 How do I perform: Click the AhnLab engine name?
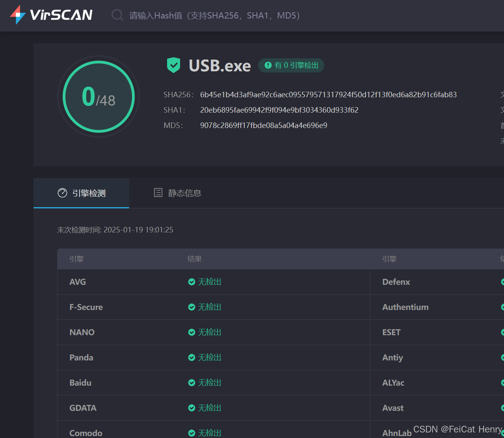[397, 433]
